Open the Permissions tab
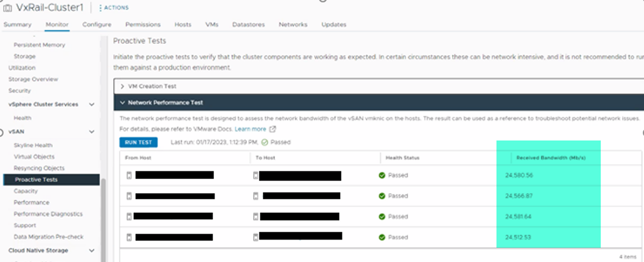Viewport: 644px width, 262px height. pos(143,25)
